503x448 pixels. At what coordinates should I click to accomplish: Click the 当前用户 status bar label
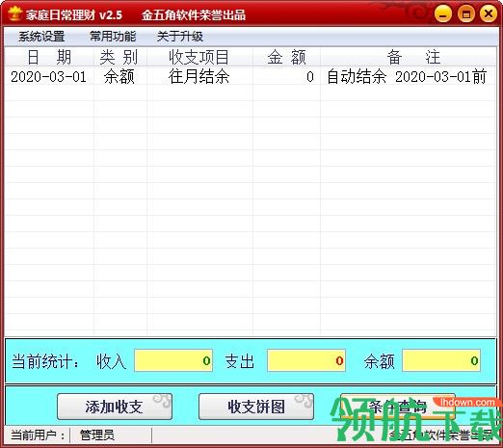[38, 435]
